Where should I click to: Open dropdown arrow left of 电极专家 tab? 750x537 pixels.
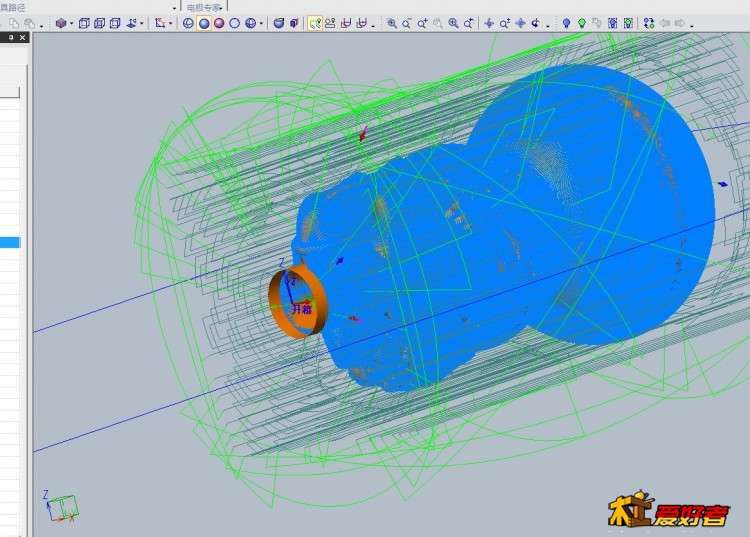point(175,8)
